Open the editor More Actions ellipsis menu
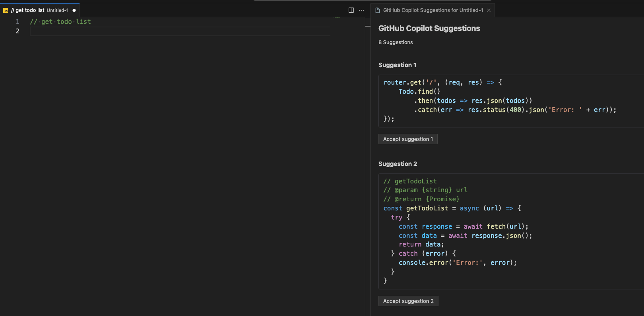Image resolution: width=644 pixels, height=316 pixels. pos(361,10)
